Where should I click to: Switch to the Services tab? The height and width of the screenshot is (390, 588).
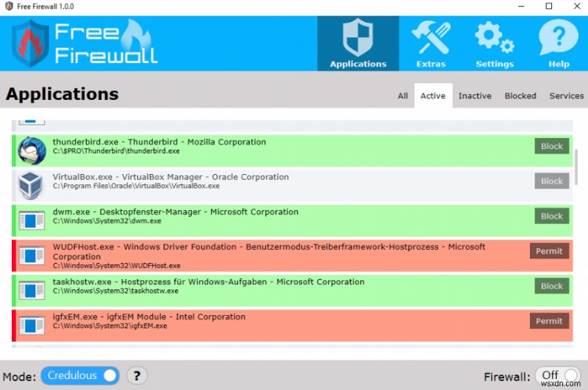coord(566,96)
